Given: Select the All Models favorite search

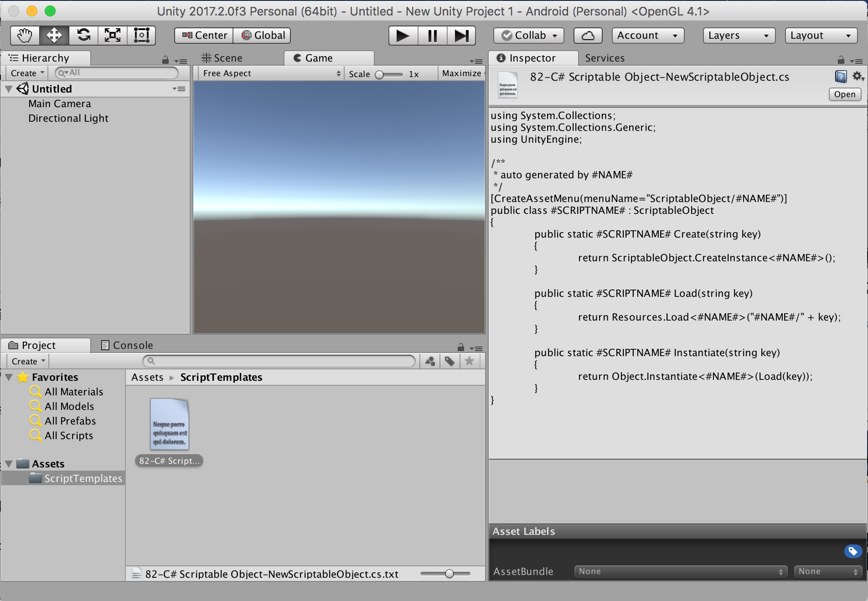Looking at the screenshot, I should click(69, 406).
